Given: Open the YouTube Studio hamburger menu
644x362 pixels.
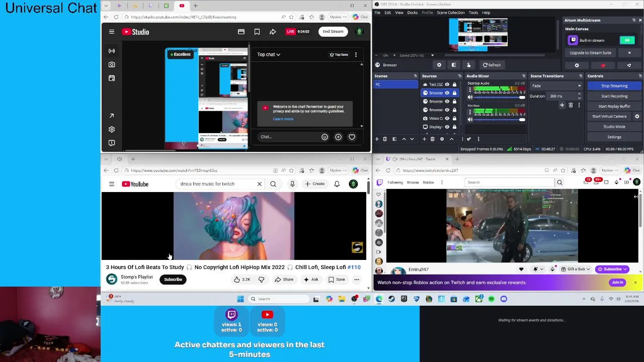Looking at the screenshot, I should (112, 32).
